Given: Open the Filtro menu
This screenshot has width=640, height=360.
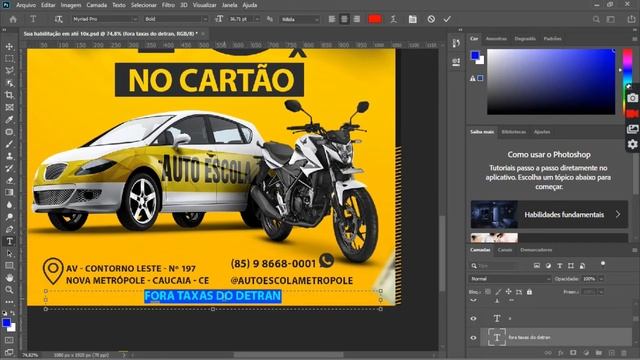Looking at the screenshot, I should [168, 5].
